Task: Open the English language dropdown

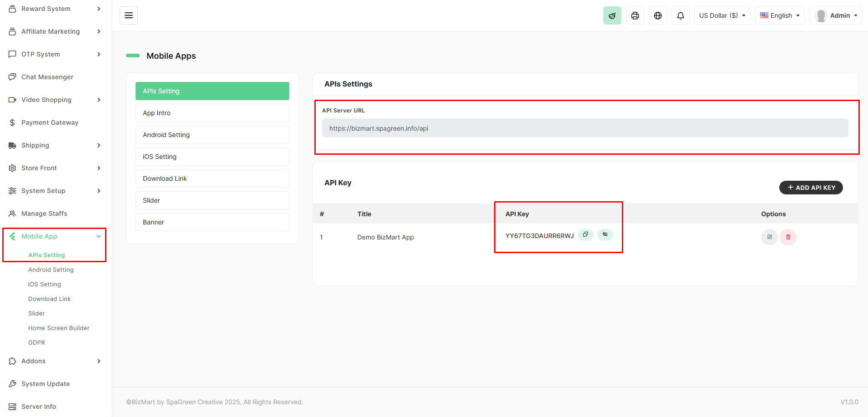Action: point(780,15)
